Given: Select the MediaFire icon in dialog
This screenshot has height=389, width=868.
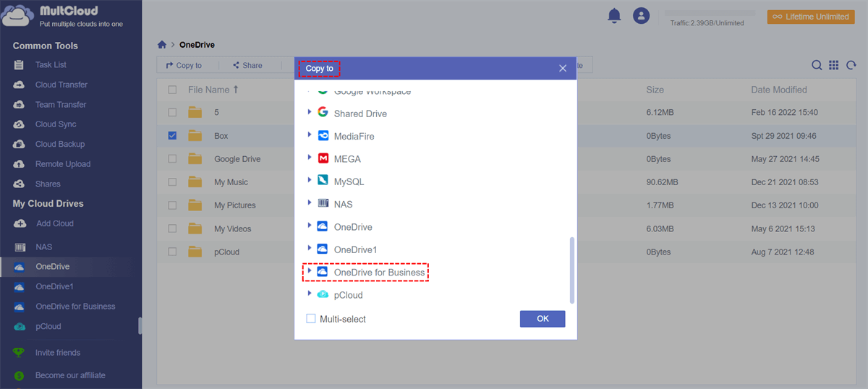Looking at the screenshot, I should 323,136.
